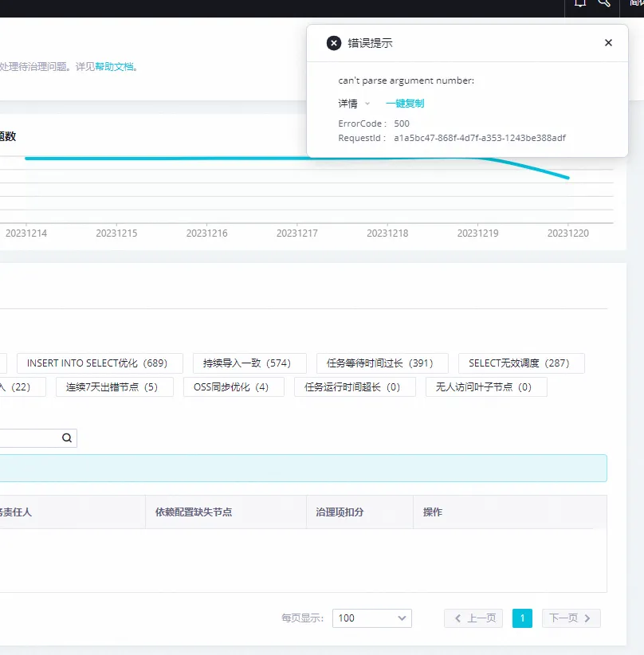The width and height of the screenshot is (644, 655).
Task: Click the search icon in the filter box
Action: (67, 437)
